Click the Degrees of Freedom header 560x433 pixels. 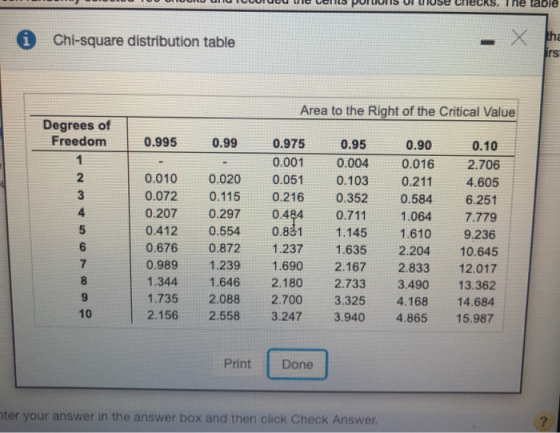tap(78, 133)
